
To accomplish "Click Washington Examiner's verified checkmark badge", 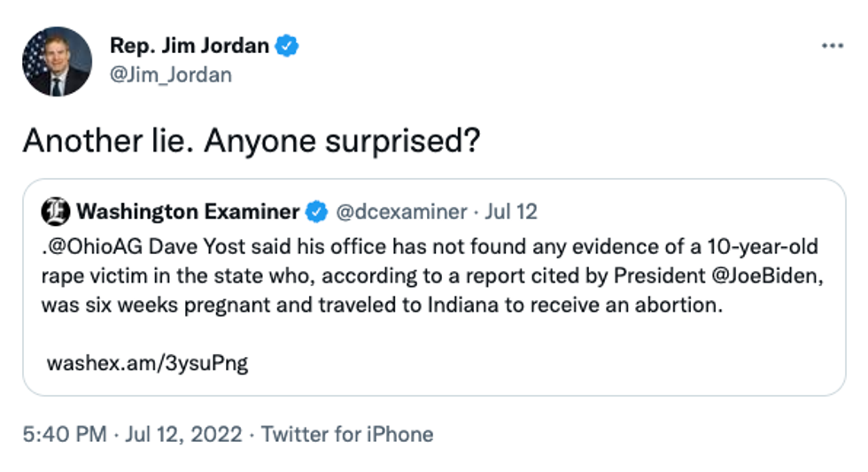I will click(x=316, y=212).
